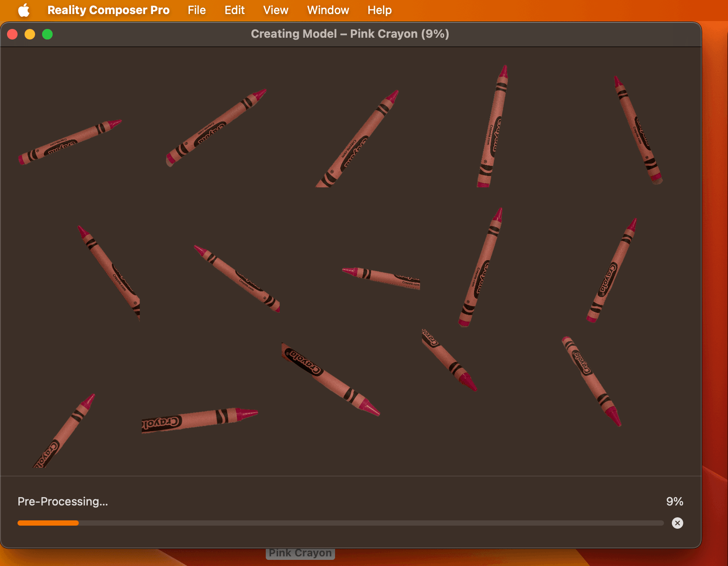Open the Reality Composer Pro app menu

tap(108, 10)
